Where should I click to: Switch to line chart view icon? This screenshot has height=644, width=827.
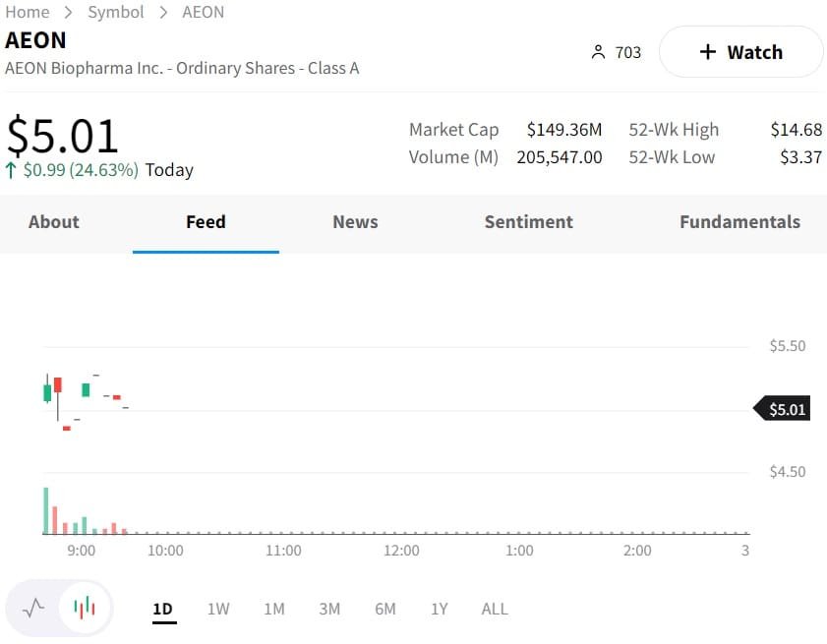[x=33, y=608]
